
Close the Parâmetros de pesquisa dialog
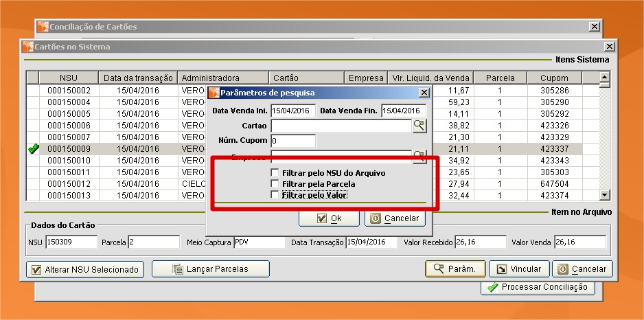click(x=424, y=92)
